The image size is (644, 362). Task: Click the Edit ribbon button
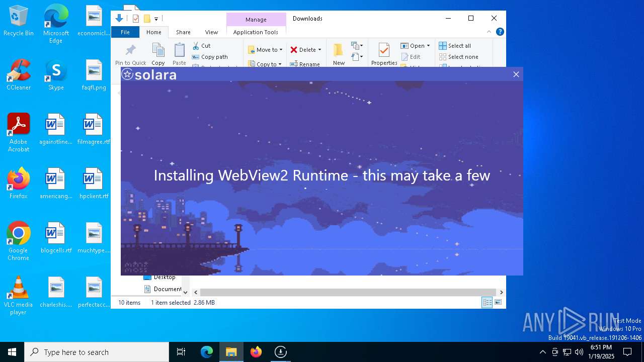click(411, 57)
